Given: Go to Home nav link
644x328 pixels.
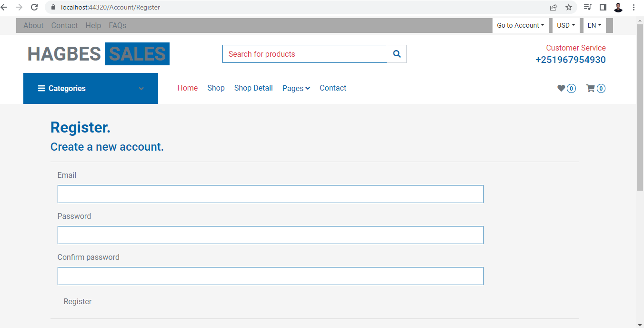Looking at the screenshot, I should [188, 88].
